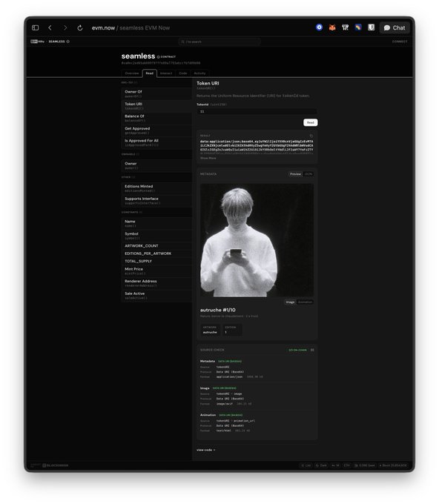Open the Activity tab

(x=199, y=73)
